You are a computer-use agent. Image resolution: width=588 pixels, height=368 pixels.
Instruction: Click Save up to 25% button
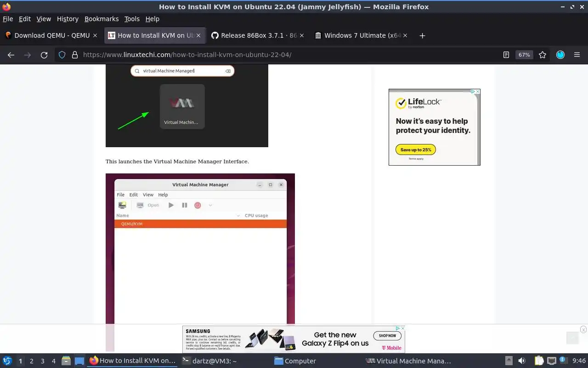pyautogui.click(x=416, y=149)
